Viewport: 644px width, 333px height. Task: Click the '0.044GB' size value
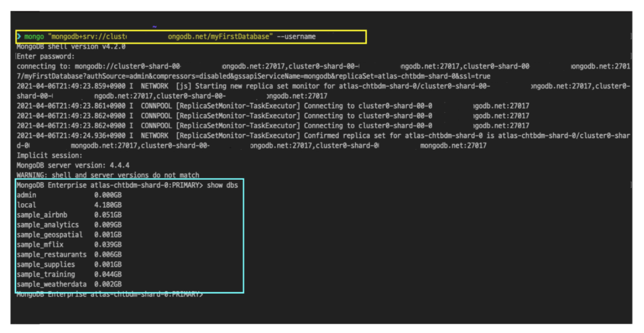[x=107, y=274]
